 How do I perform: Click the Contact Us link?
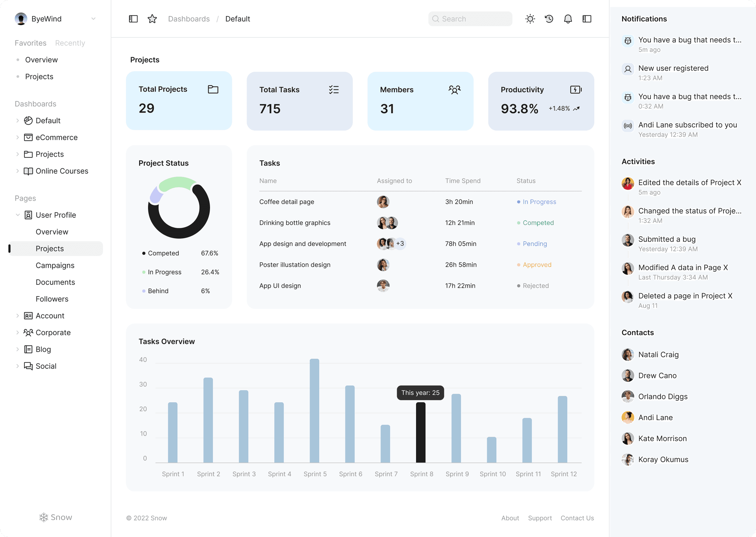pos(577,518)
